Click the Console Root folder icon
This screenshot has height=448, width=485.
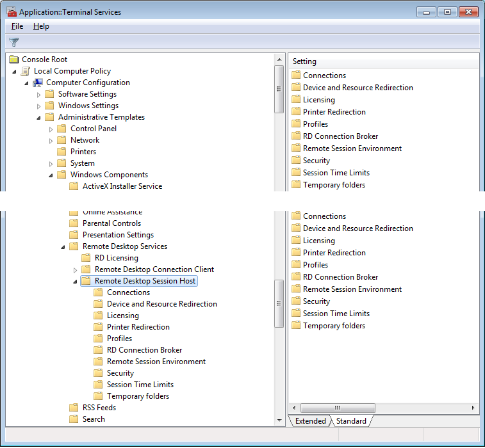tap(14, 60)
